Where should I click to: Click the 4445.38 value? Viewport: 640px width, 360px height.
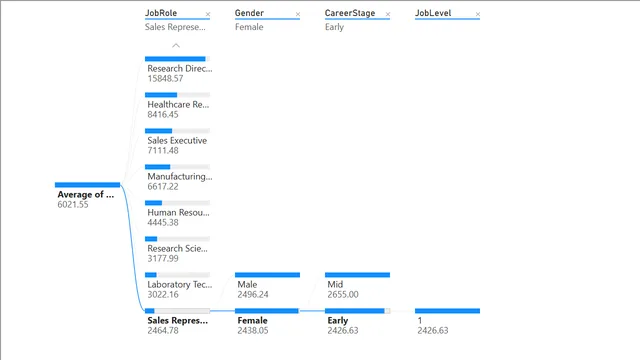tap(163, 222)
